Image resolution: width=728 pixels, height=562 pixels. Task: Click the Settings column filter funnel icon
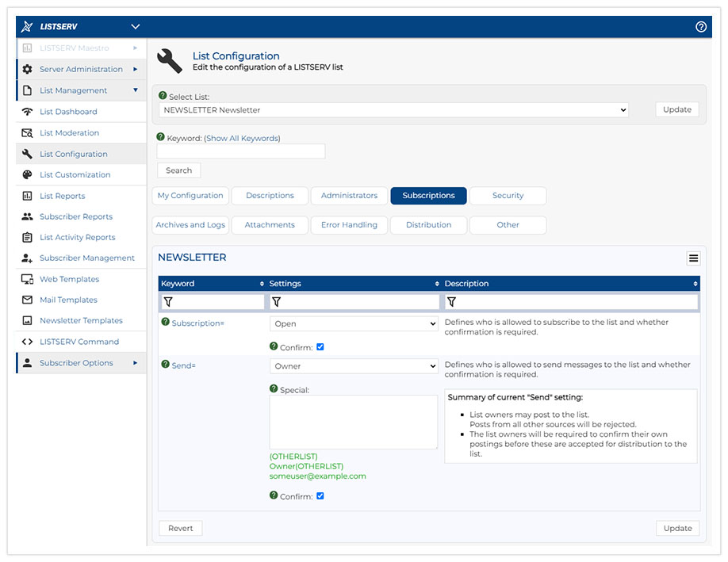pos(276,302)
